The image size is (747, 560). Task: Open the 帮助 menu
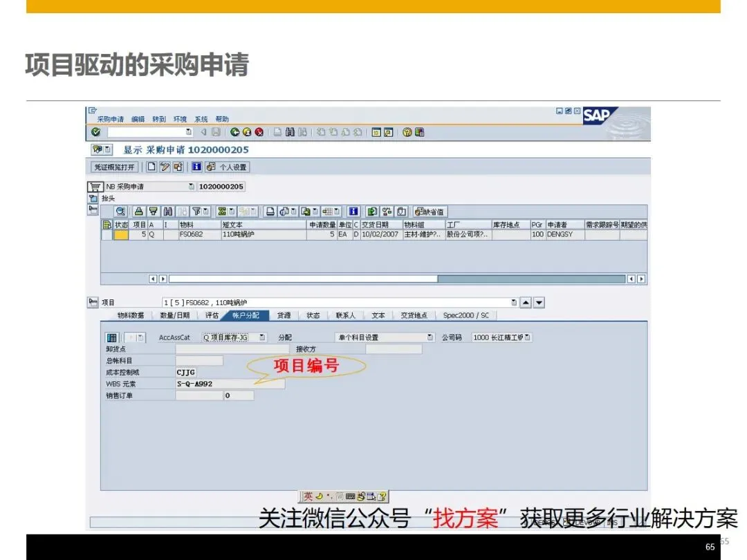(222, 119)
